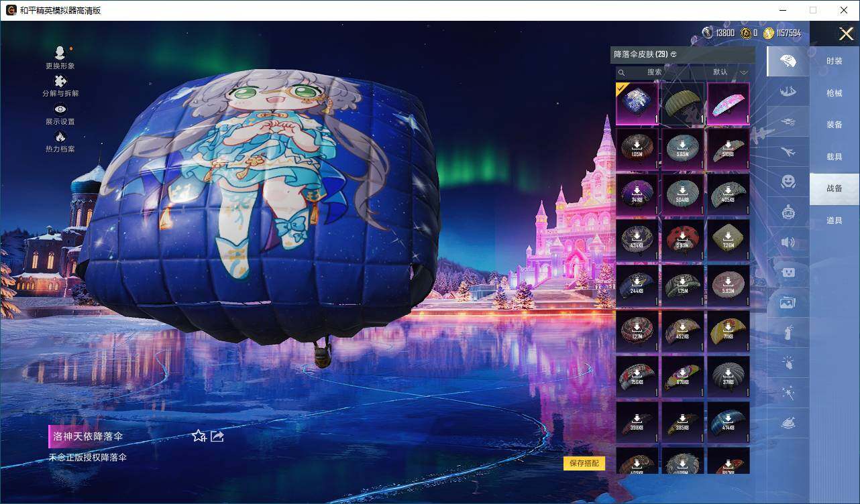This screenshot has height=504, width=860.
Task: Select the pink-blue parachute skin thumbnail
Action: tap(728, 103)
